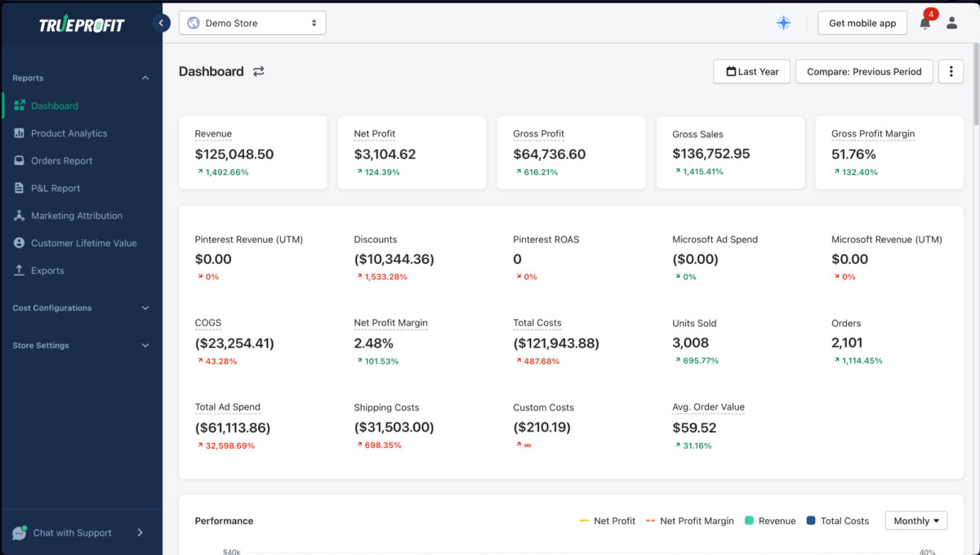Click the Revenue metric card
Image resolution: width=980 pixels, height=555 pixels.
pos(252,153)
